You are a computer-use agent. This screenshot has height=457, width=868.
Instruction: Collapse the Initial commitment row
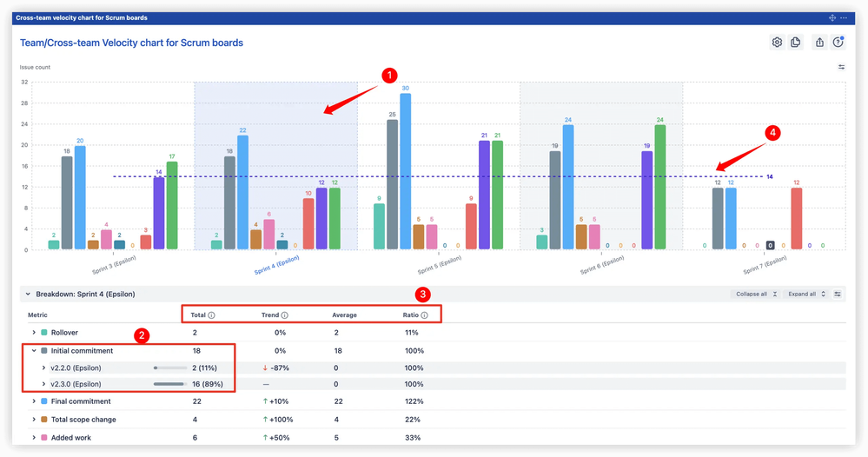(34, 351)
